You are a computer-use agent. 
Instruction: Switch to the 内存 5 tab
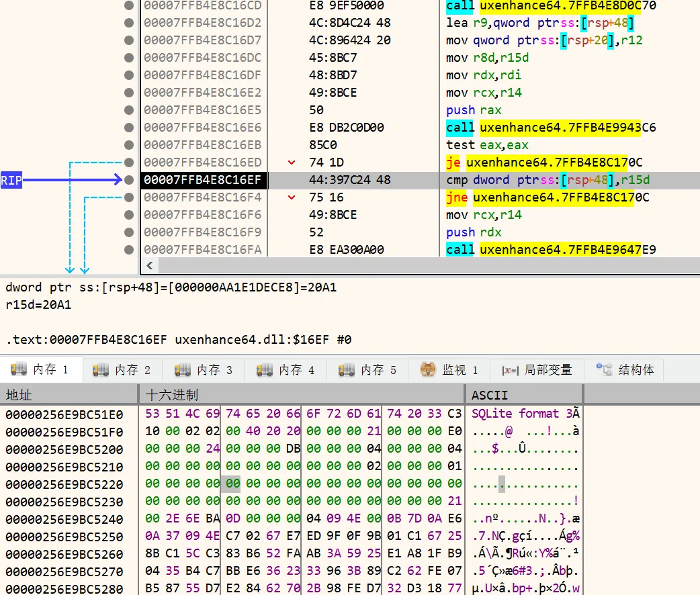tap(367, 369)
